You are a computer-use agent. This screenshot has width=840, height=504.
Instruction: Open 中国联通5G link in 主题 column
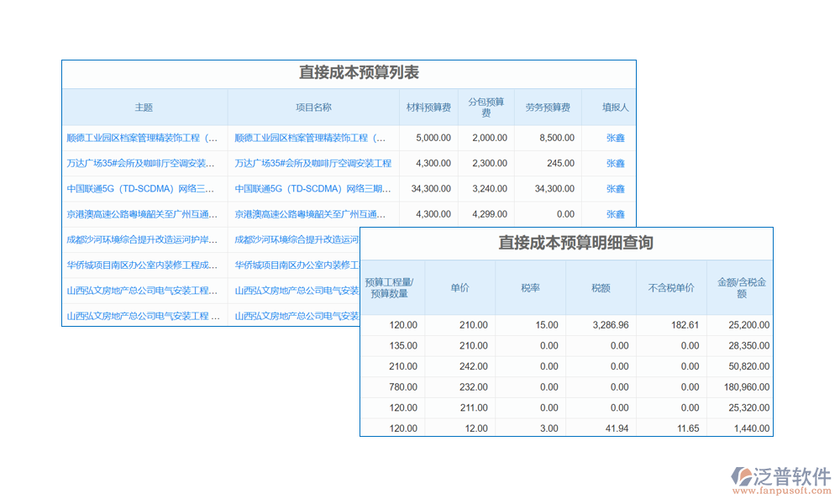tap(142, 189)
